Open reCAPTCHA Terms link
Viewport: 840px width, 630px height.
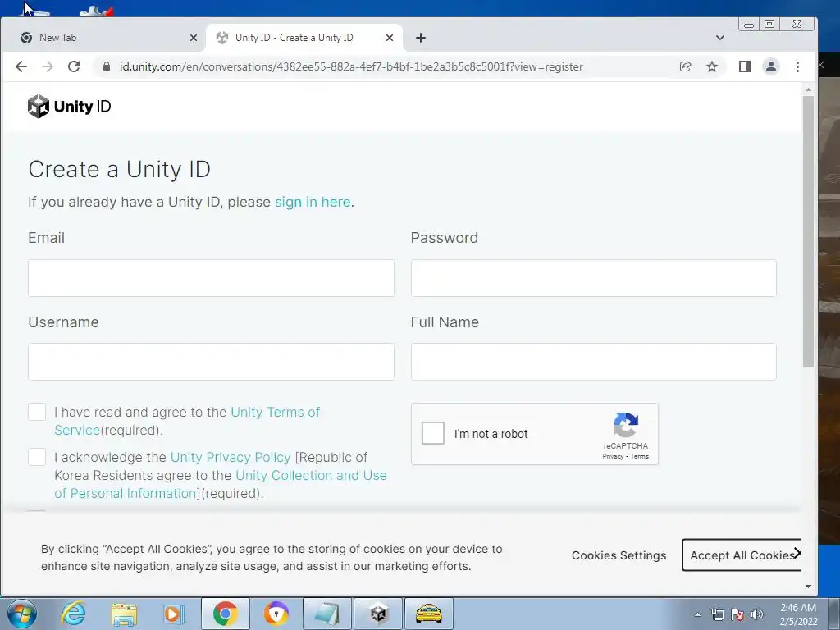pos(639,456)
